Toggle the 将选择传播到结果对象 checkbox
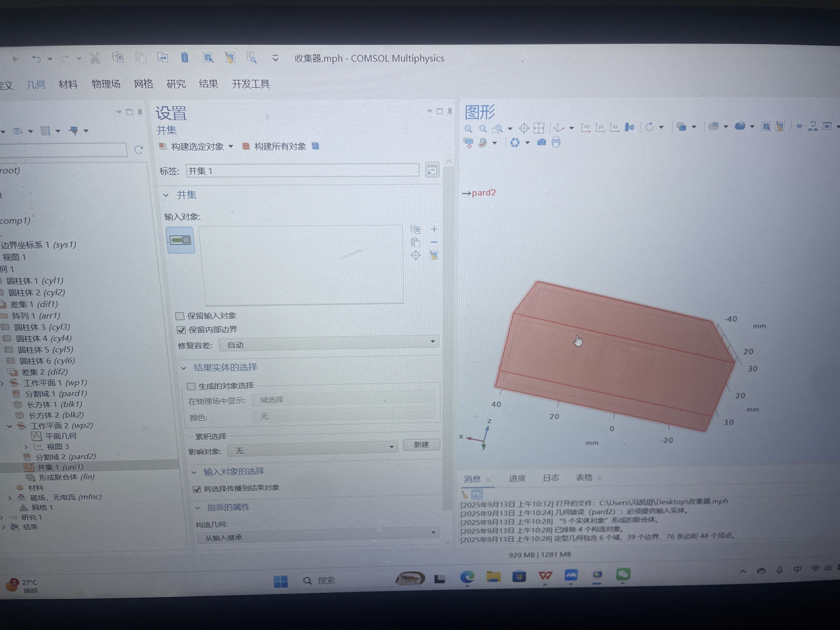The width and height of the screenshot is (840, 630). (197, 489)
